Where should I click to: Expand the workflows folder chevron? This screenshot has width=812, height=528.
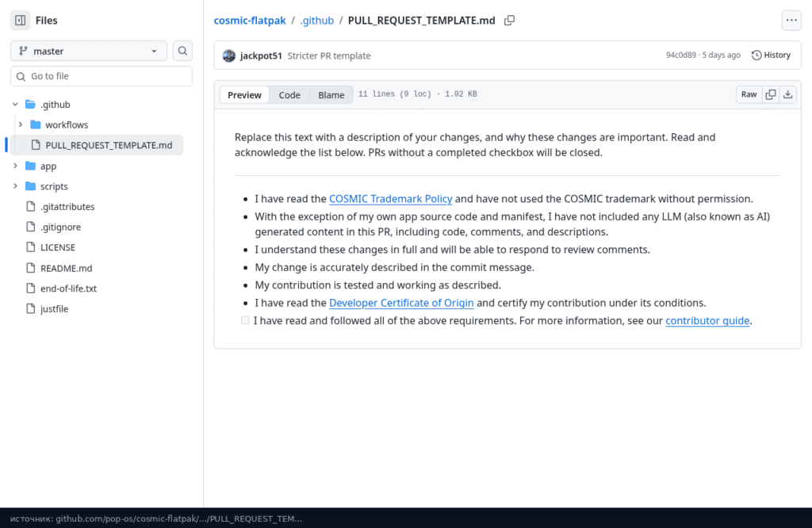(20, 124)
